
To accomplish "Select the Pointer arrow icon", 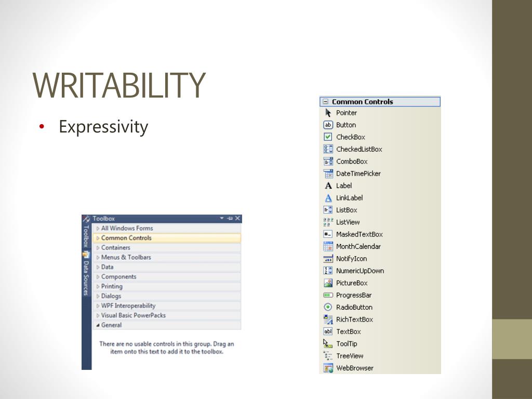I will coord(328,113).
